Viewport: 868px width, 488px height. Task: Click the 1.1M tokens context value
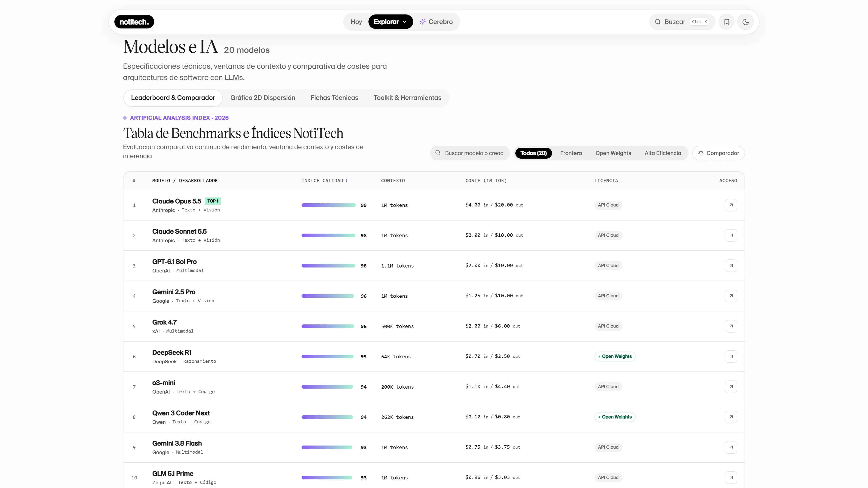coord(397,266)
